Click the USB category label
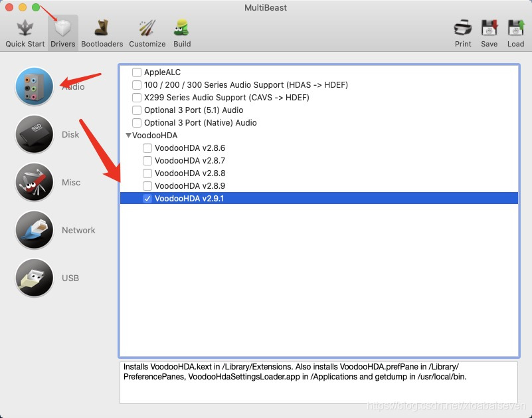 pos(70,278)
